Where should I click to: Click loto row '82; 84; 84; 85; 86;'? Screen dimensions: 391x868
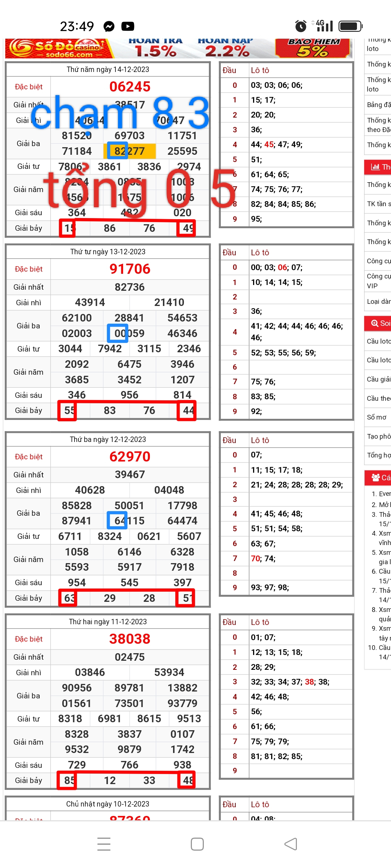tap(283, 204)
